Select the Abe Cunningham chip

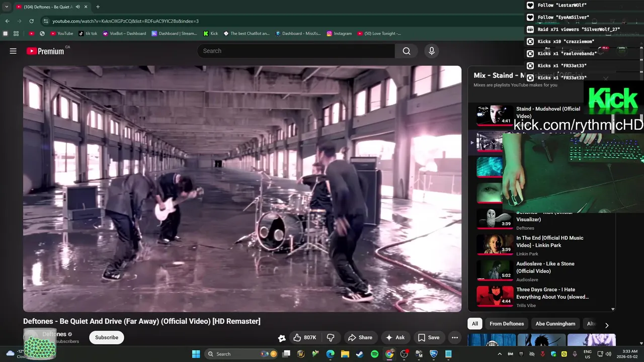click(555, 324)
